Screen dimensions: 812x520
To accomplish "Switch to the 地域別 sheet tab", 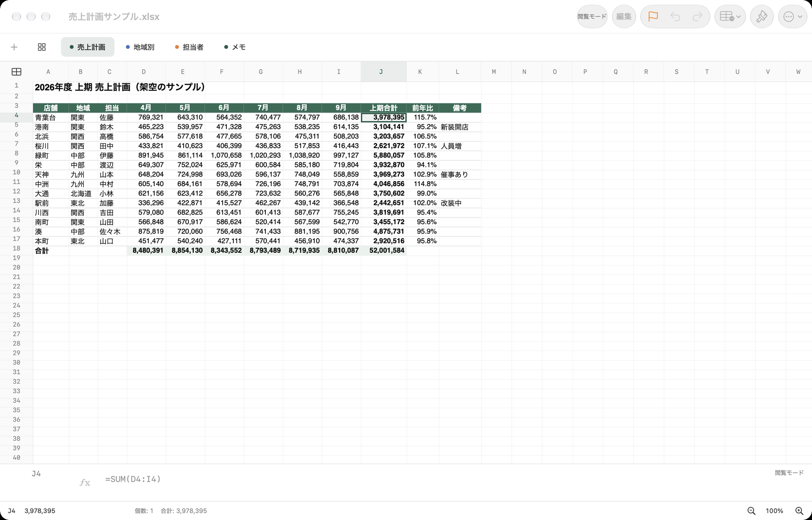I will [140, 47].
